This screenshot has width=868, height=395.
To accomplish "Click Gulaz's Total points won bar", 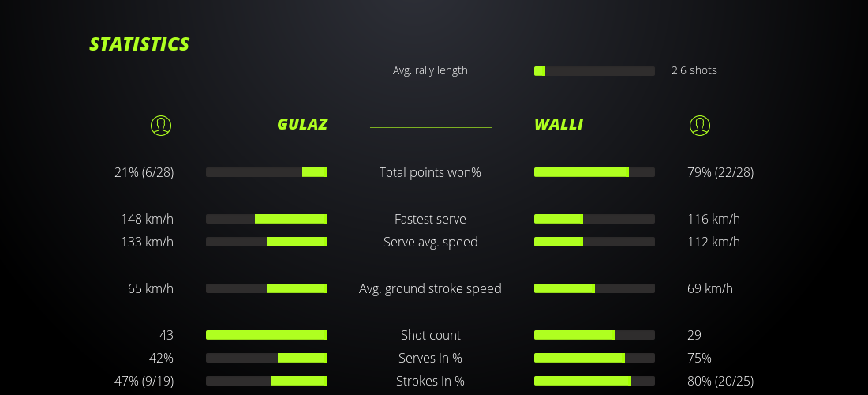I will tap(267, 172).
